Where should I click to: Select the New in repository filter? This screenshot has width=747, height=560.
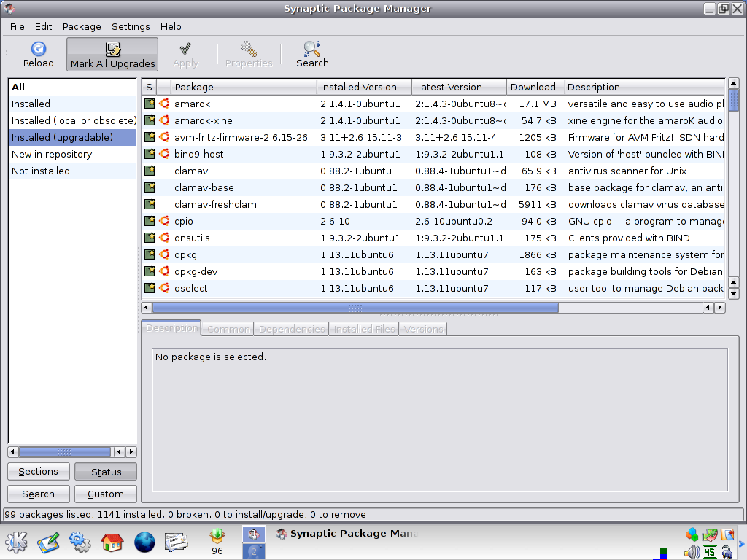point(72,155)
